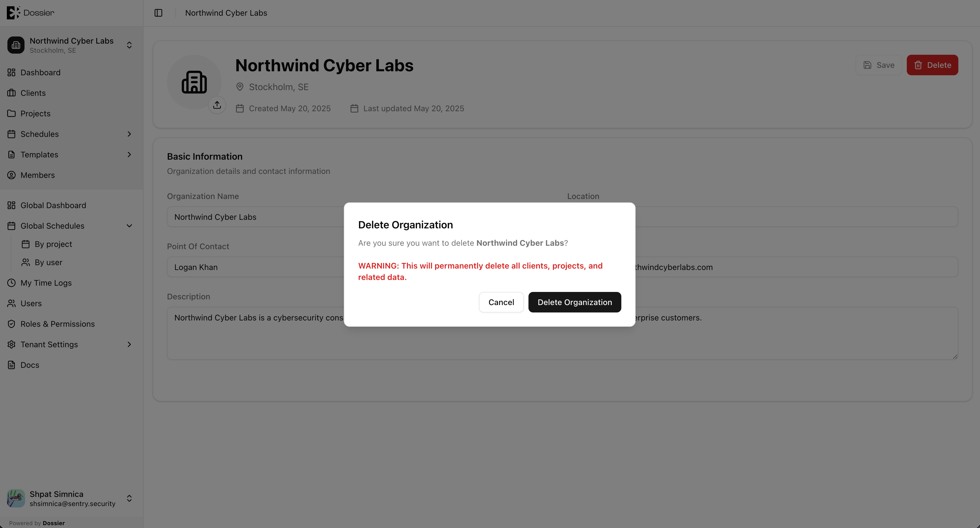Expand the Templates submenu chevron
The image size is (980, 528).
tap(129, 155)
